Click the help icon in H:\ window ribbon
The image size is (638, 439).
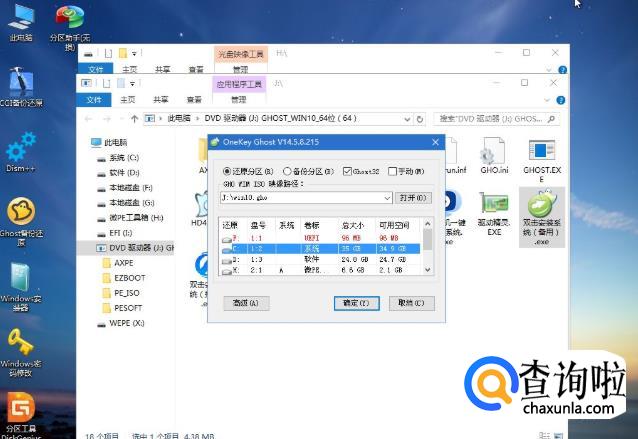(563, 70)
